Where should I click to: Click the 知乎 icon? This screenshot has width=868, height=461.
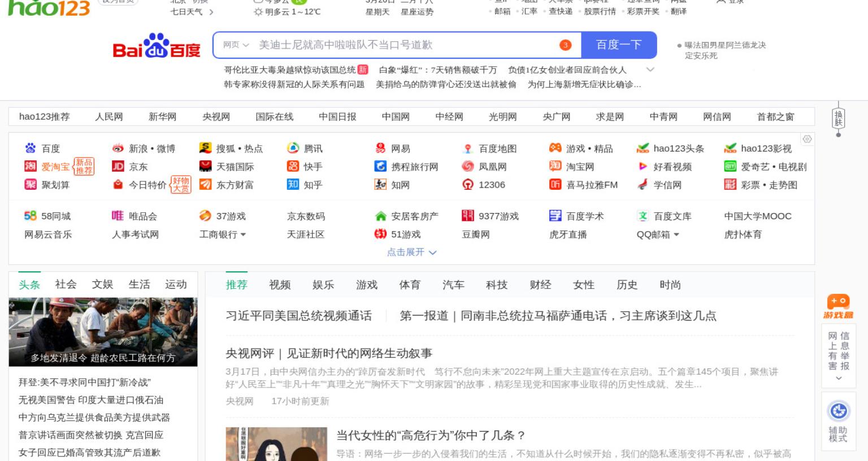tap(293, 185)
